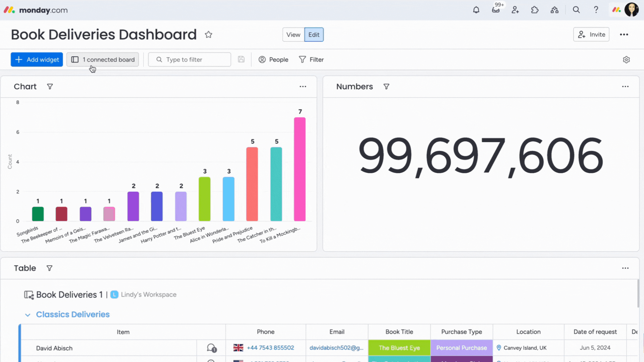Click the lime The Bluest Eye bar
Image resolution: width=644 pixels, height=362 pixels.
pyautogui.click(x=205, y=199)
